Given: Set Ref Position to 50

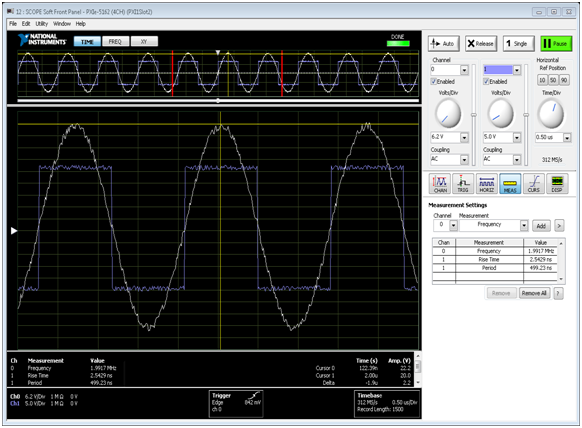Looking at the screenshot, I should click(553, 80).
